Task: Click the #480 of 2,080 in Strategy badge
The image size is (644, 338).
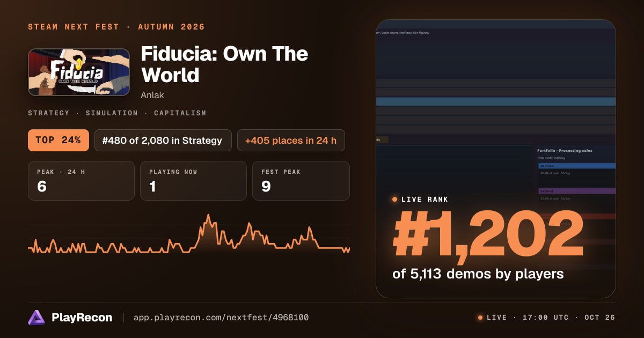Action: tap(163, 141)
